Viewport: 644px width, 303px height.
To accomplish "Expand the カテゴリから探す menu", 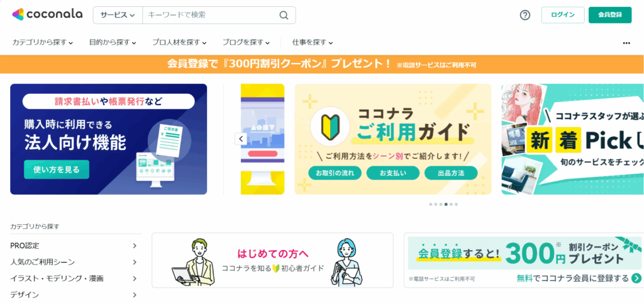I will click(43, 42).
